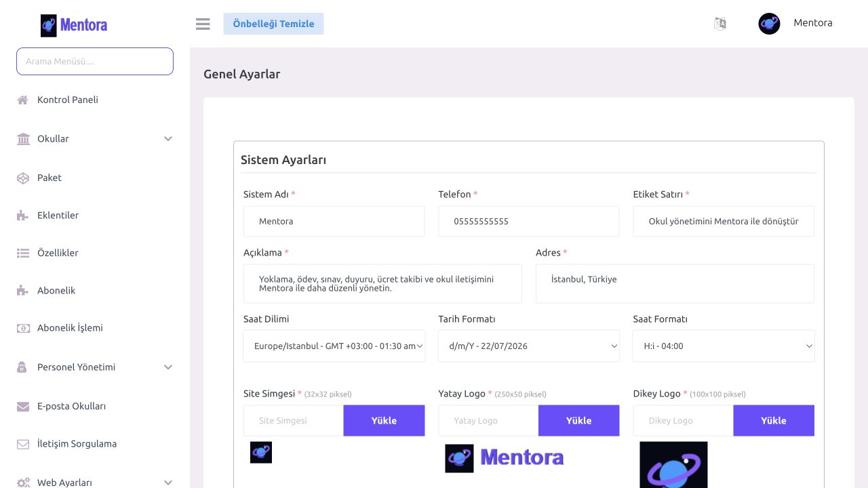Focus the Arama Menüsü search box

pyautogui.click(x=95, y=61)
